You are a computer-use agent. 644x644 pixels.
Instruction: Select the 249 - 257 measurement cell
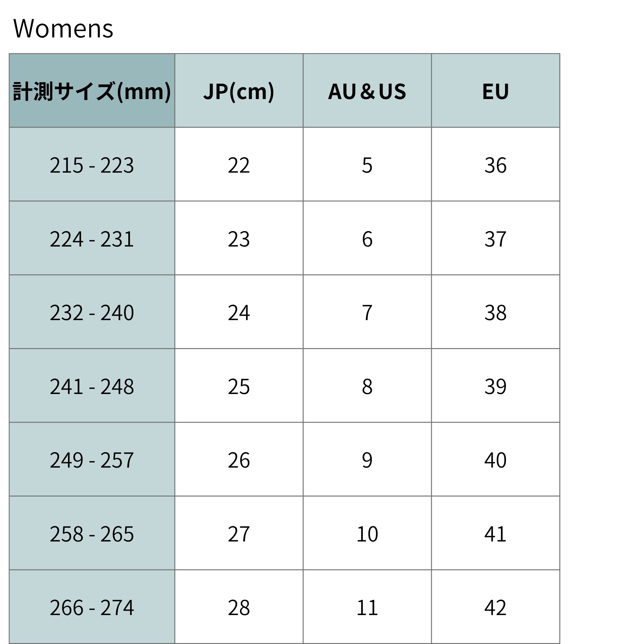click(92, 459)
